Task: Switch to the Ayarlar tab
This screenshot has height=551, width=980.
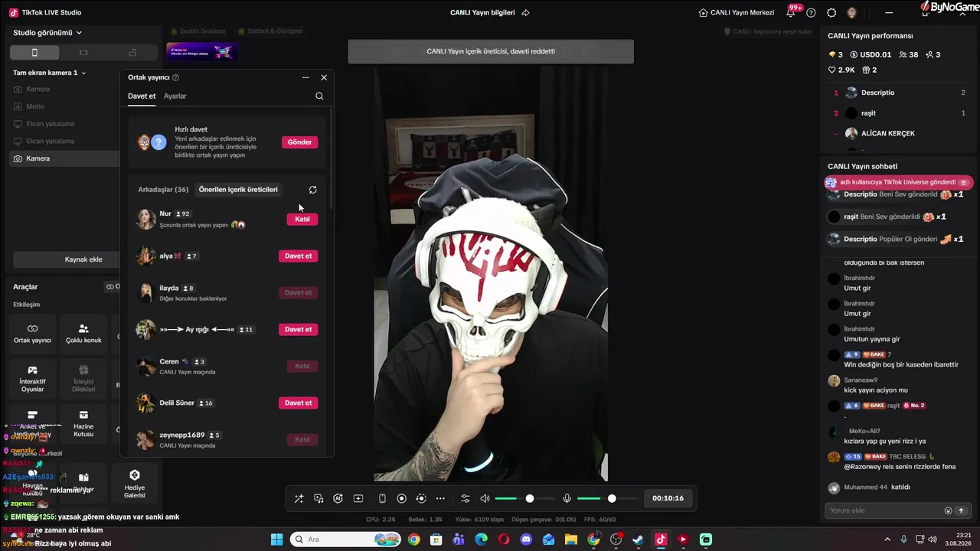Action: (x=175, y=96)
